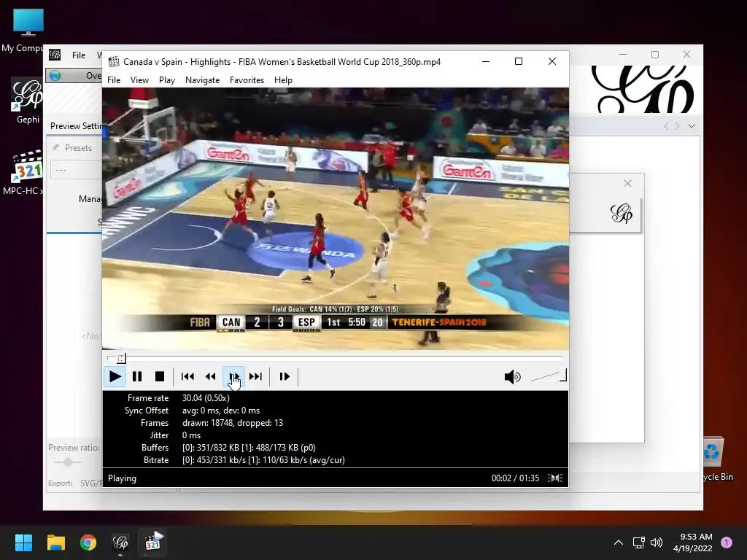The image size is (747, 560).
Task: Open the presets dropdown in Gephi
Action: coord(76,169)
